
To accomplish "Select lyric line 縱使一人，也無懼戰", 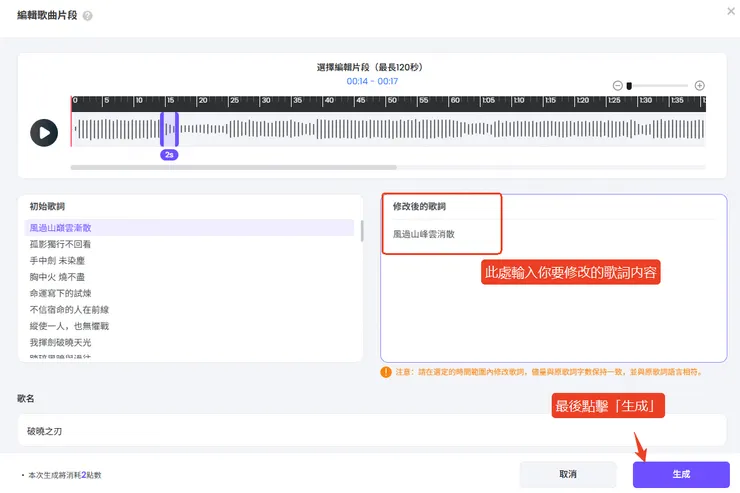I will [x=69, y=326].
